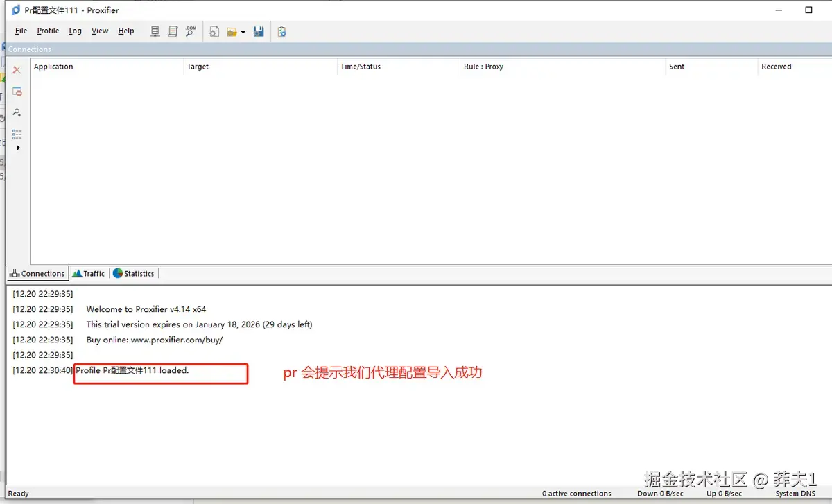Select the 'Profile Pr配置文件111 loaded.' log entry

click(132, 370)
